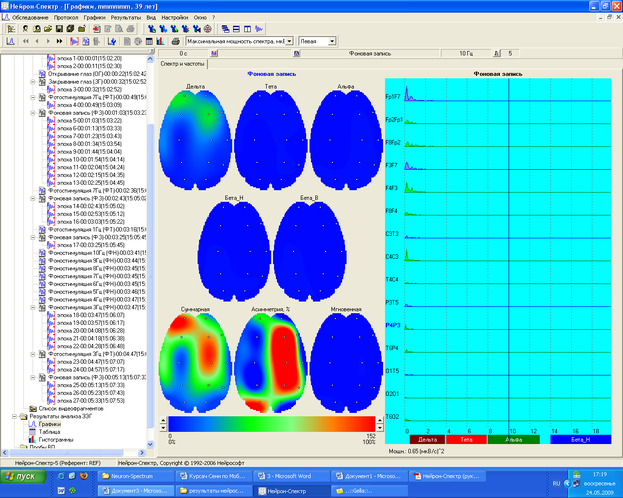623x498 pixels.
Task: Collapse Результаты анализа ЭЭГ folder node
Action: point(14,416)
